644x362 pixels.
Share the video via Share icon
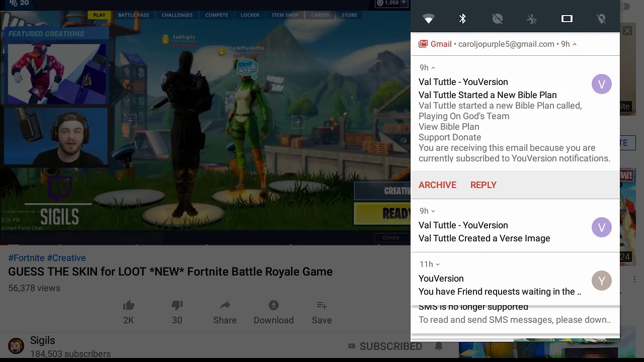[x=225, y=306]
